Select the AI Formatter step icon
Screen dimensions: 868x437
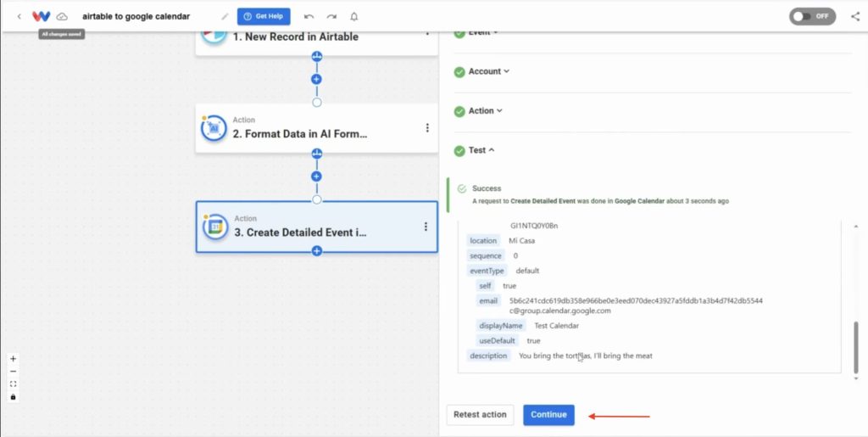[x=214, y=128]
